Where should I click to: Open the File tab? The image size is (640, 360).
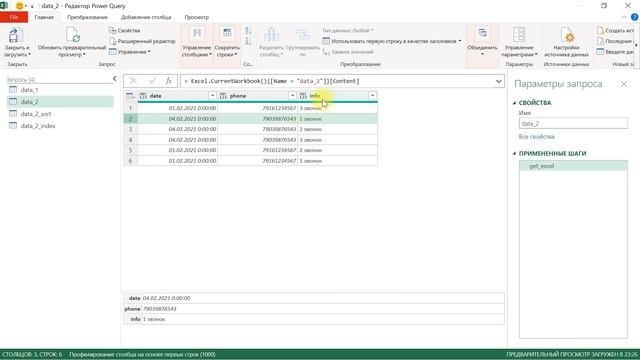pyautogui.click(x=14, y=17)
